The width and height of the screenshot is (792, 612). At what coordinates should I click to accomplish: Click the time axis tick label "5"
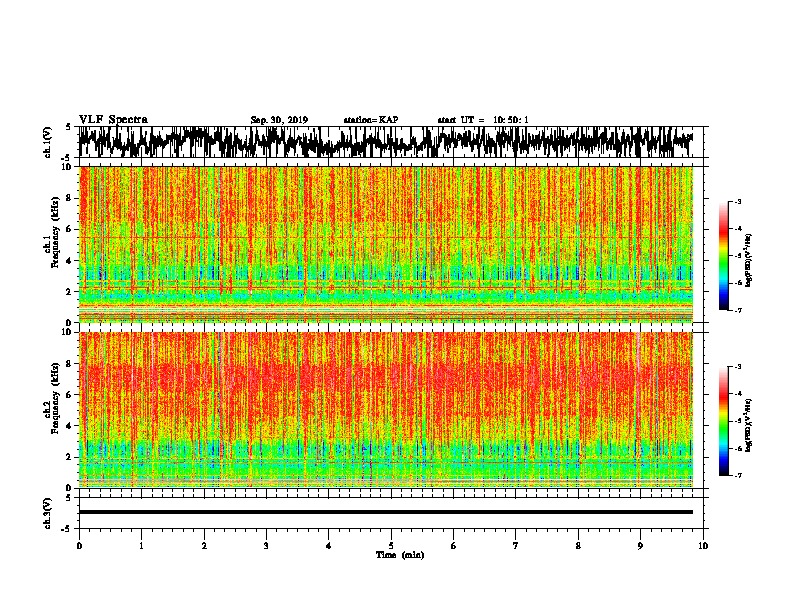[x=391, y=545]
